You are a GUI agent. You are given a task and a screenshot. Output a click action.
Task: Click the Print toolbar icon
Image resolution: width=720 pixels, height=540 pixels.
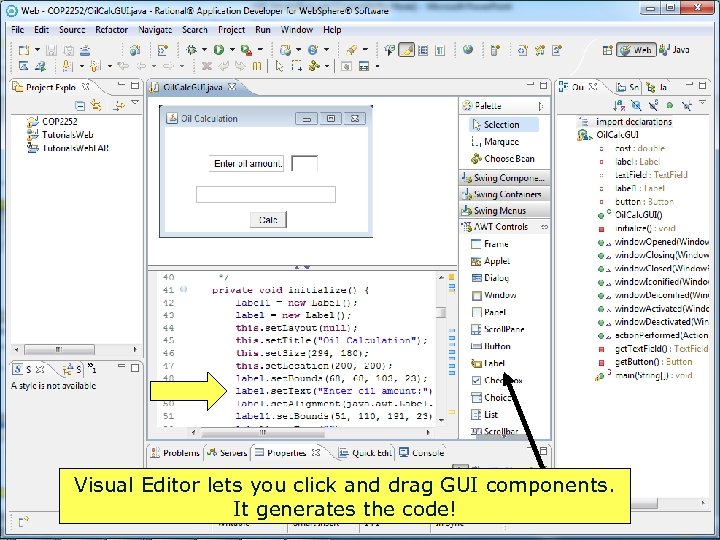point(85,50)
